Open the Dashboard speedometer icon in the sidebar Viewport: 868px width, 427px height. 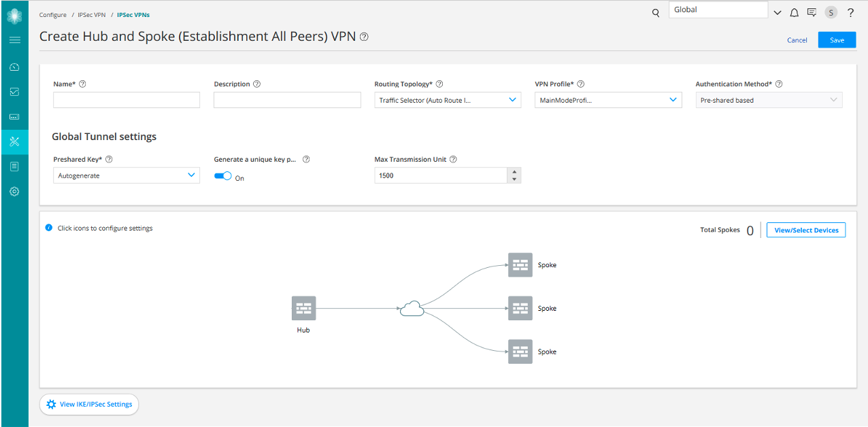pos(14,67)
